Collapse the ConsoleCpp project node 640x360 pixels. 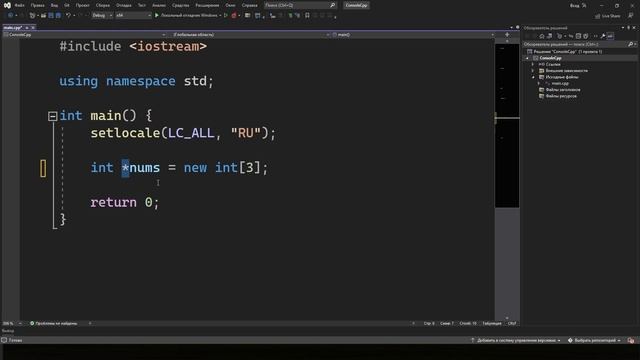pos(527,58)
